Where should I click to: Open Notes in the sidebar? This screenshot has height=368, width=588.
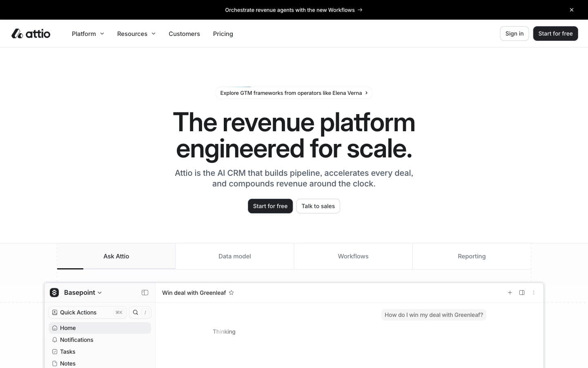tap(100, 364)
